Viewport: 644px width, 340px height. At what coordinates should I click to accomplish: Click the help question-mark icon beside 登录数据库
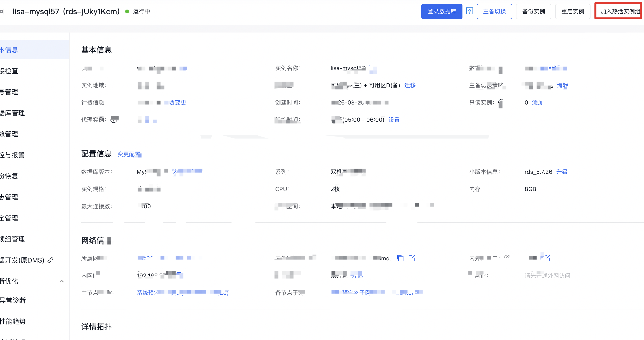pyautogui.click(x=469, y=11)
